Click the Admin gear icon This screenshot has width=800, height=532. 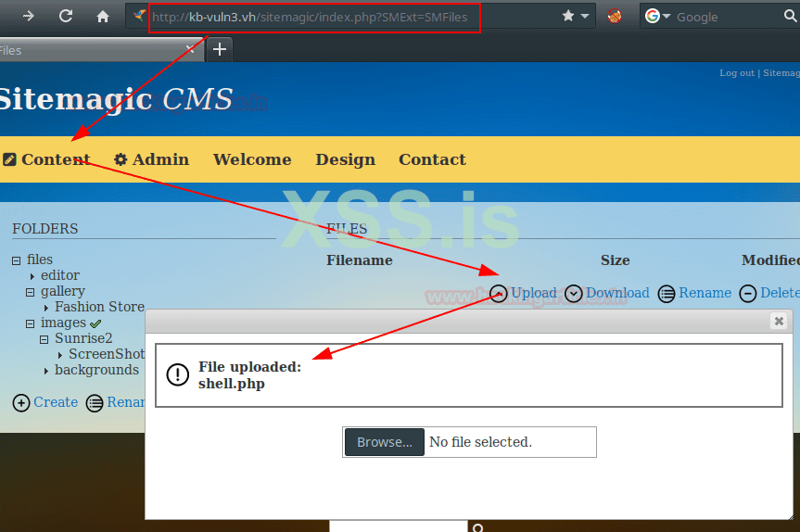click(121, 159)
